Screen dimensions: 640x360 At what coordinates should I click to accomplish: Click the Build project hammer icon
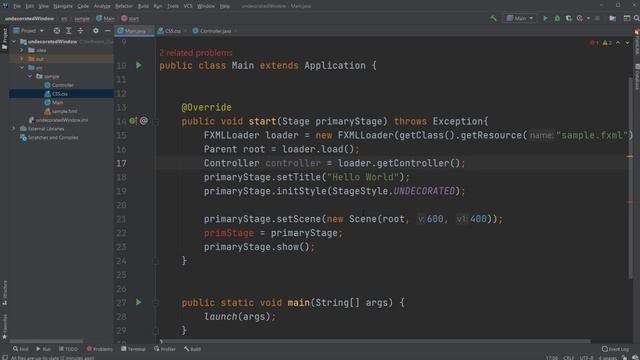coord(493,18)
